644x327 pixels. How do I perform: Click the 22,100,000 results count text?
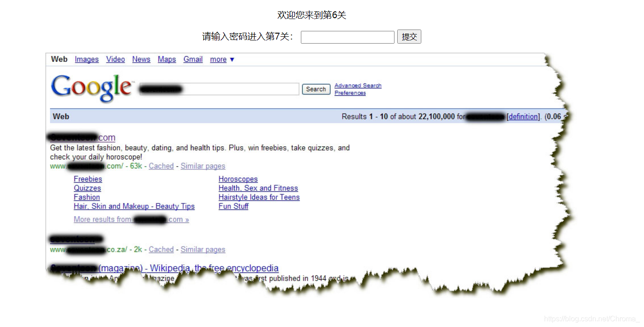pos(436,117)
